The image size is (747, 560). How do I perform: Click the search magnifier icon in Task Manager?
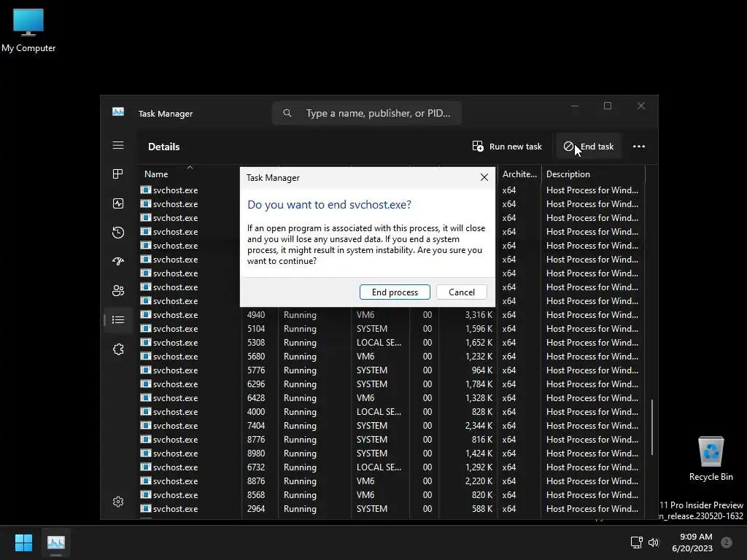point(287,113)
